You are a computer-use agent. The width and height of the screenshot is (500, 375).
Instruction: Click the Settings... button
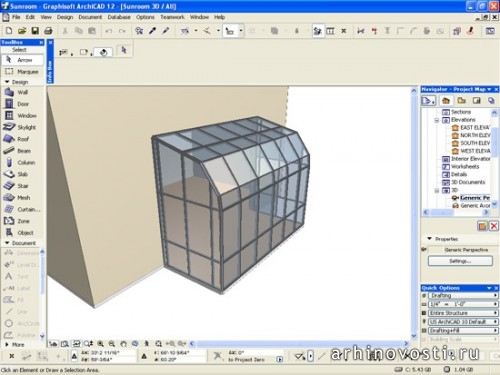460,261
